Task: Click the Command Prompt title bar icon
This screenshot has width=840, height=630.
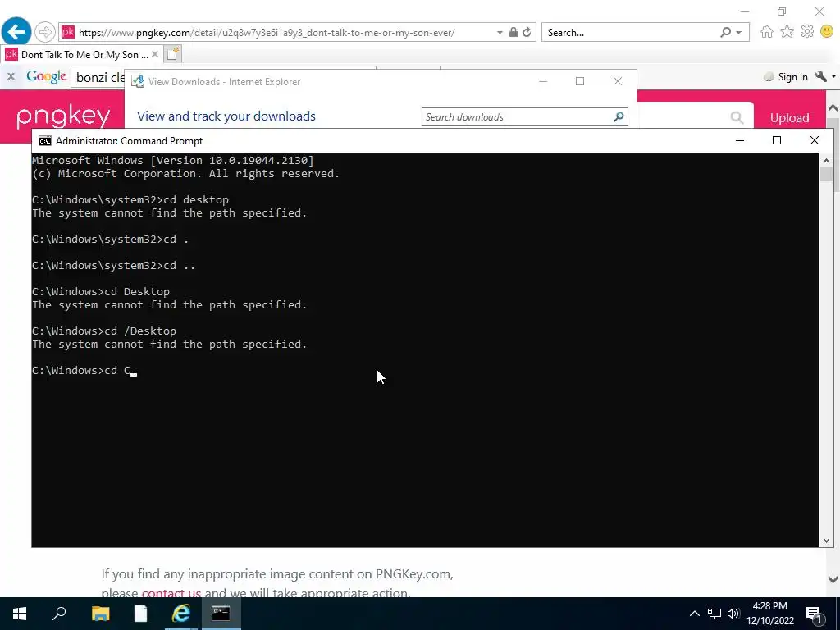Action: coord(45,141)
